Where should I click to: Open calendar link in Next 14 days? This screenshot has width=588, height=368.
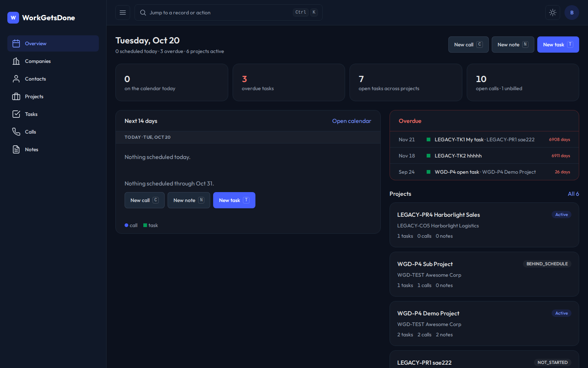tap(352, 121)
